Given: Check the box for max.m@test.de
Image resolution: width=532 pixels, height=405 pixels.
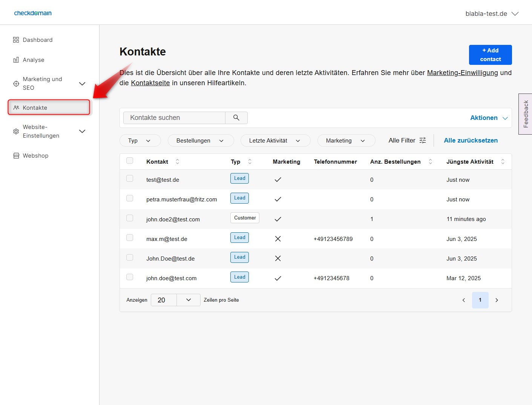Looking at the screenshot, I should point(130,238).
